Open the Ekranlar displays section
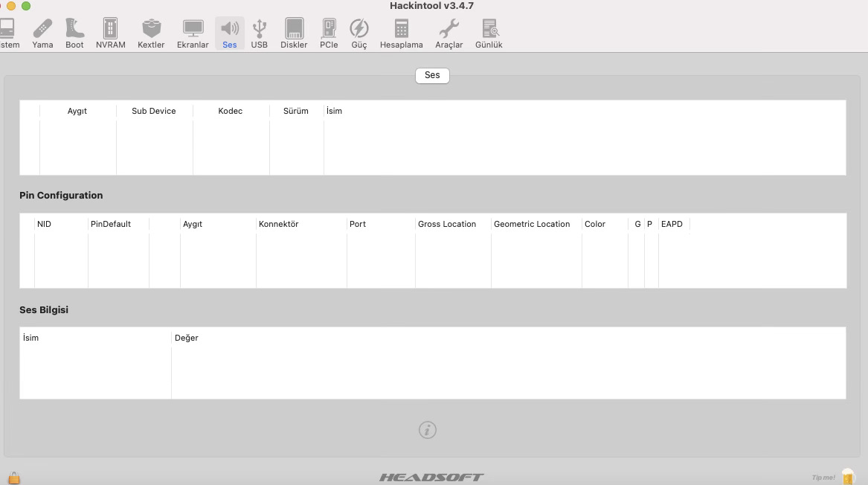The width and height of the screenshot is (868, 485). coord(193,33)
